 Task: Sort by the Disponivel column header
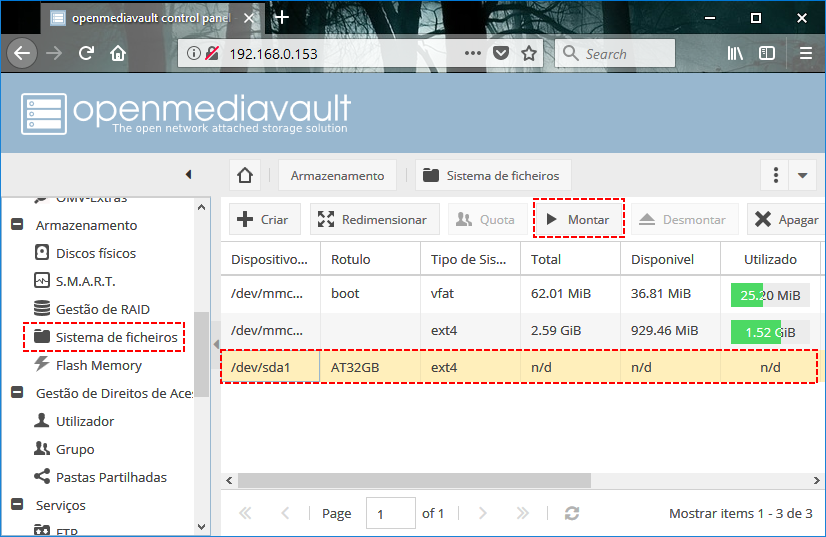[671, 259]
